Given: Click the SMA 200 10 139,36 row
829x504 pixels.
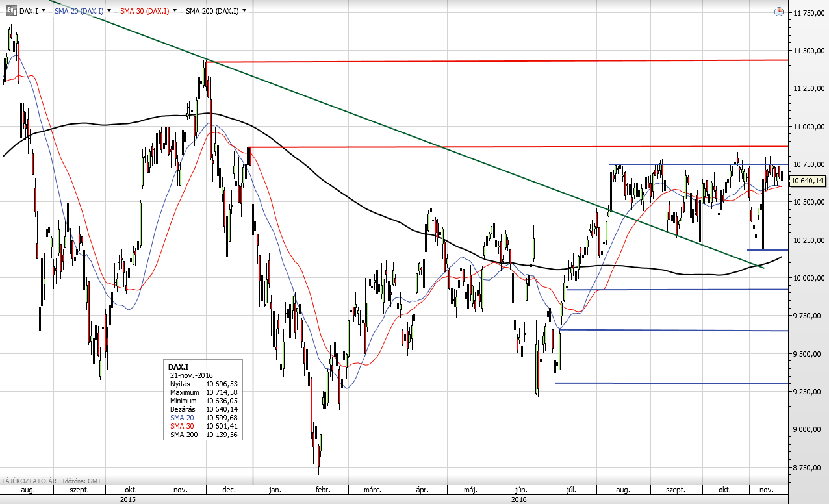Looking at the screenshot, I should 203,435.
